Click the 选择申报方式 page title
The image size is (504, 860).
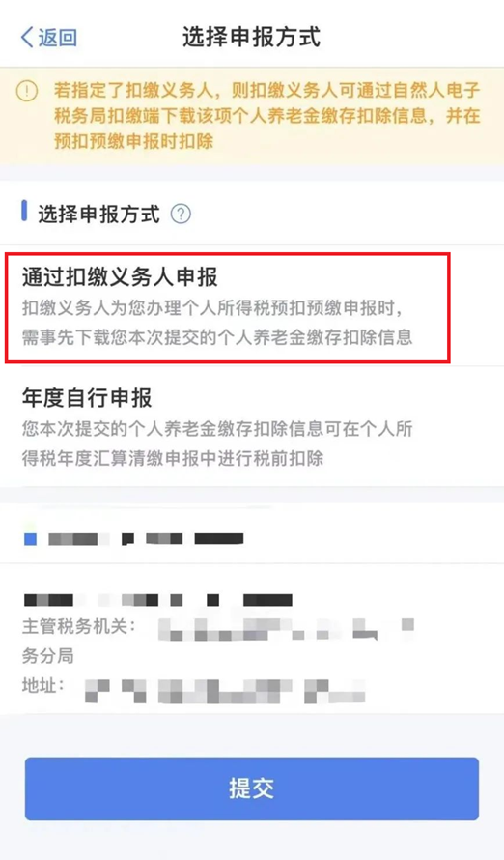tap(251, 37)
